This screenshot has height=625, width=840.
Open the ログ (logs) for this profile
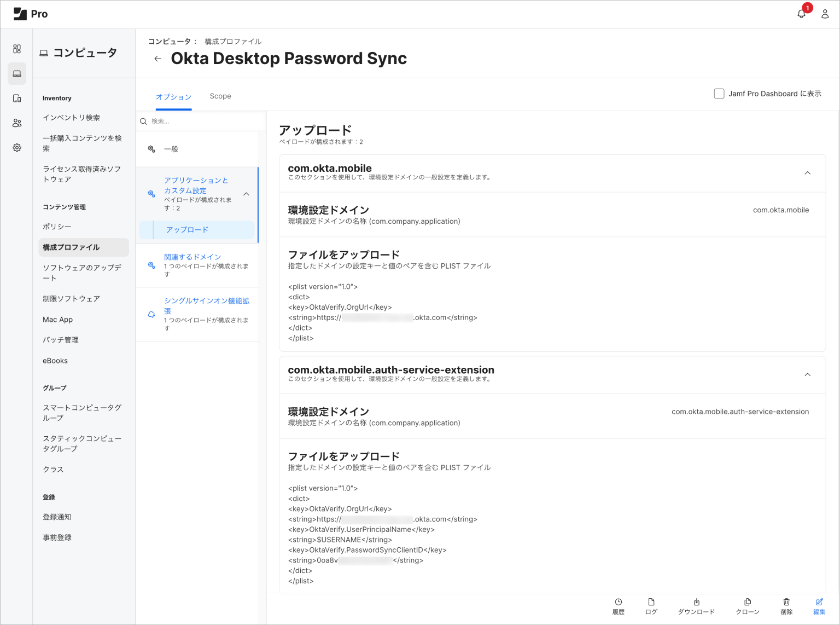pos(651,606)
